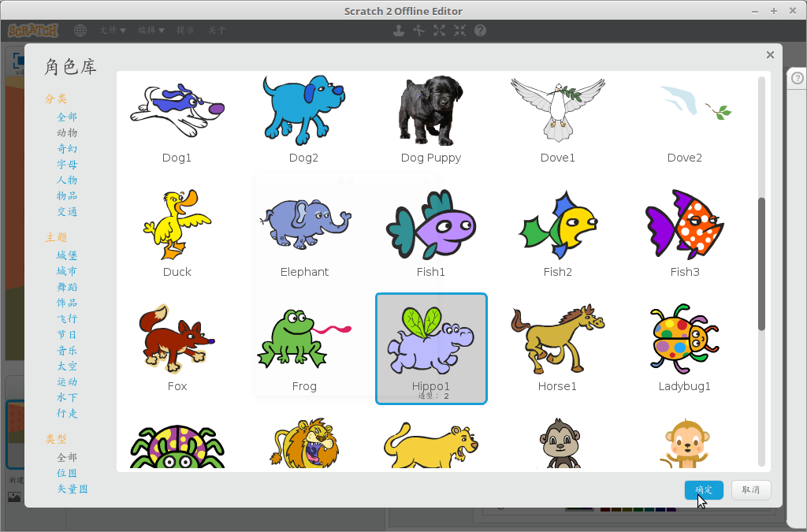This screenshot has width=807, height=532.
Task: Click the globe language icon
Action: coord(80,31)
